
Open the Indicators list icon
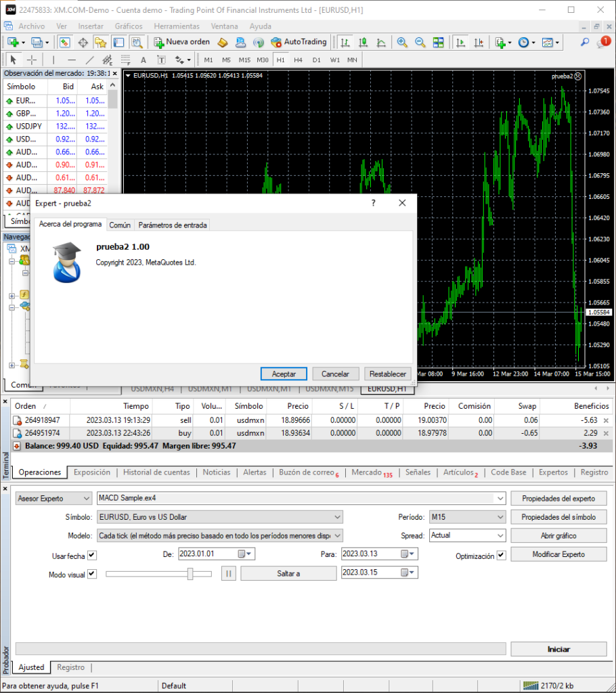[x=500, y=43]
